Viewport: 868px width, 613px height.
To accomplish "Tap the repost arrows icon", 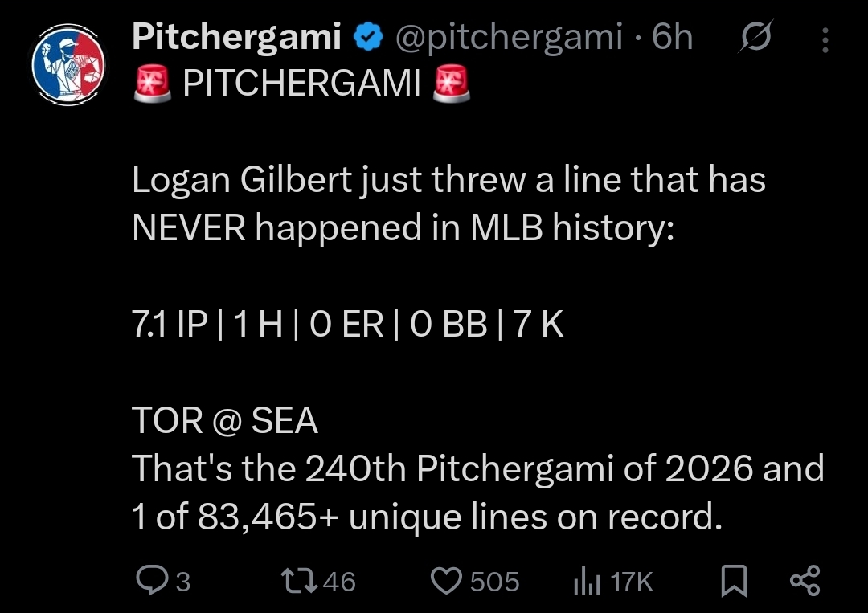I will tap(300, 581).
